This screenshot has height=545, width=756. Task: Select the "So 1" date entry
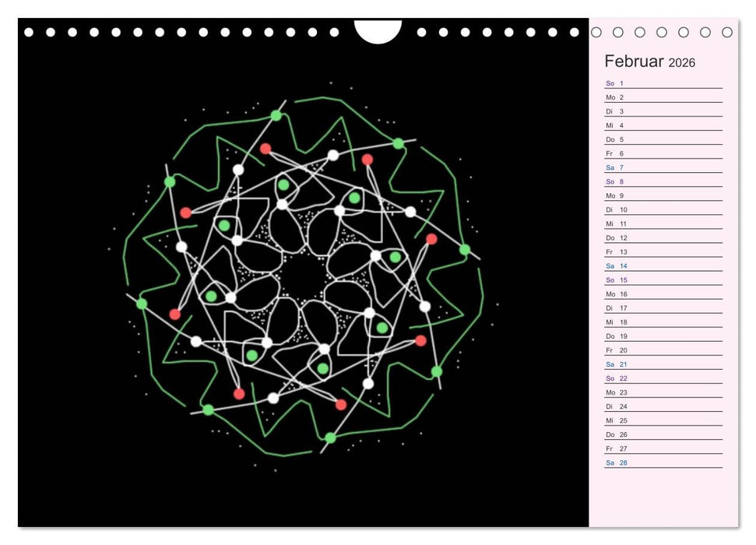[x=615, y=83]
